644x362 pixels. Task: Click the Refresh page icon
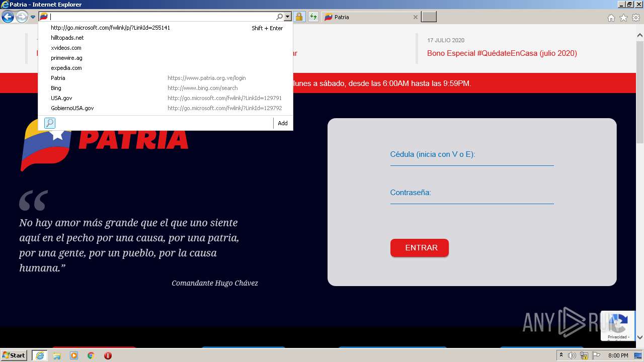click(313, 17)
